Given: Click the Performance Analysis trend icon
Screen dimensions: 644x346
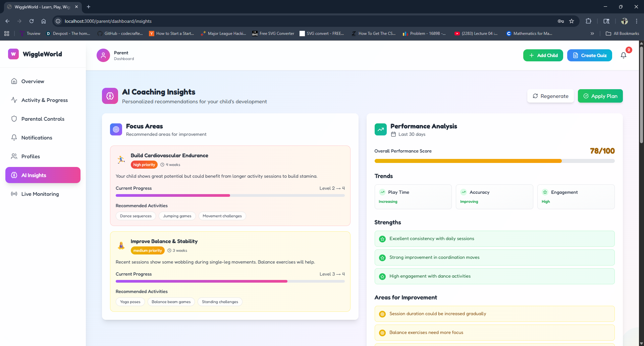Looking at the screenshot, I should (x=381, y=129).
